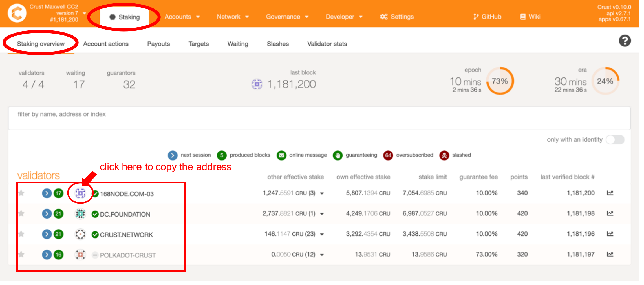Viewport: 644px width, 285px height.
Task: Click the POLKADOT-CRUST validator name
Action: pos(128,255)
